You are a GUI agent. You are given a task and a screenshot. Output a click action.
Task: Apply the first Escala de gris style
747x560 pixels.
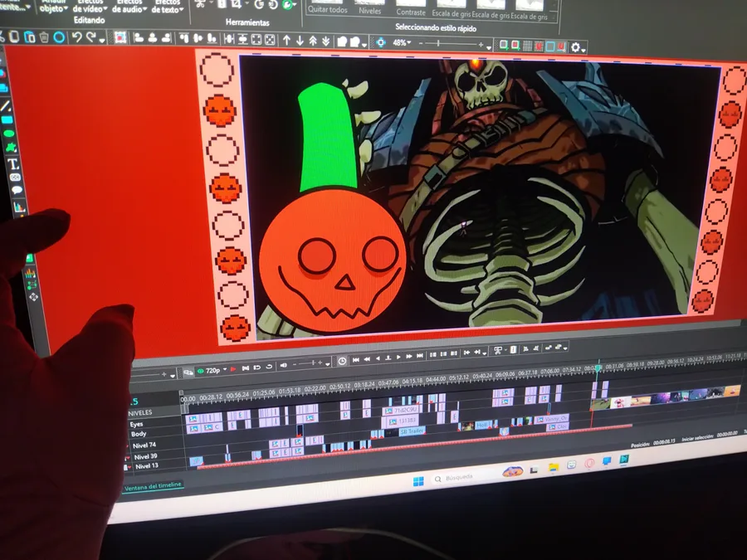point(452,9)
